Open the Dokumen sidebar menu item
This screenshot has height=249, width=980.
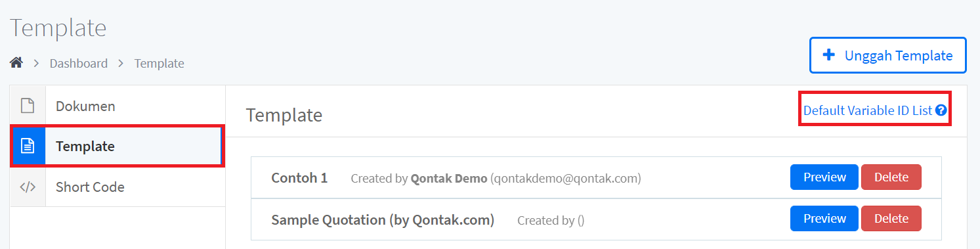117,106
